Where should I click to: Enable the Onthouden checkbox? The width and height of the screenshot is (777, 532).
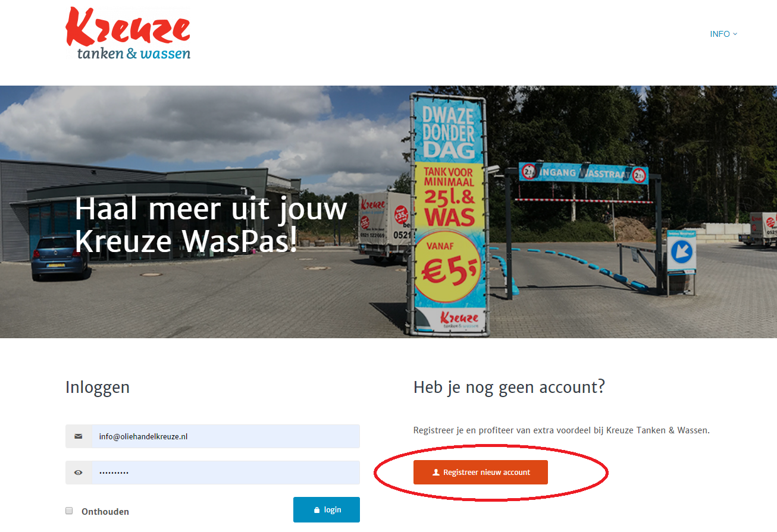click(x=69, y=511)
